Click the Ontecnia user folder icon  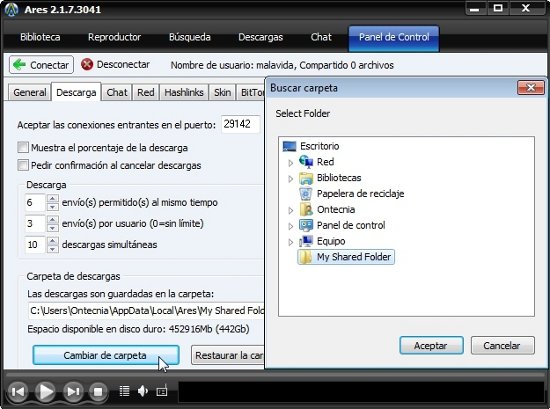coord(306,209)
